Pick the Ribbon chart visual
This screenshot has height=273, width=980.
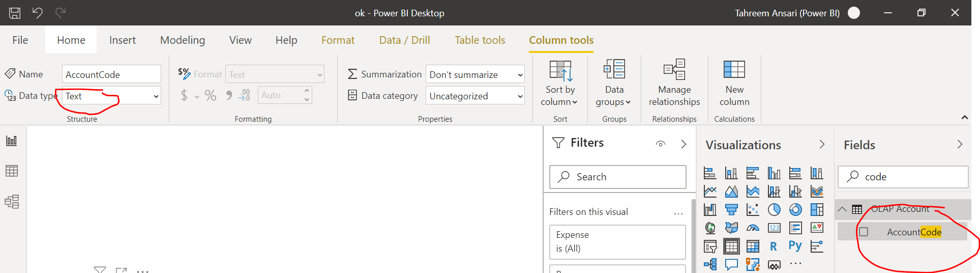(817, 192)
